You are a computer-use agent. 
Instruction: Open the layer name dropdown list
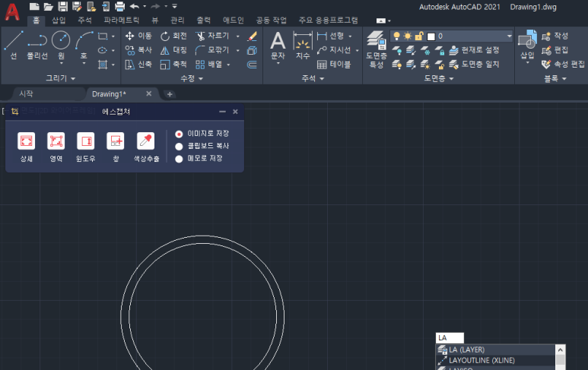[509, 36]
